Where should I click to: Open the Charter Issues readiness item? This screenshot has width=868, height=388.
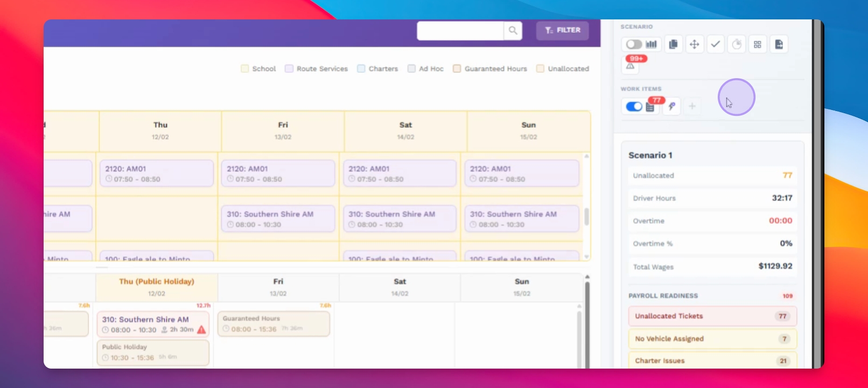coord(712,361)
